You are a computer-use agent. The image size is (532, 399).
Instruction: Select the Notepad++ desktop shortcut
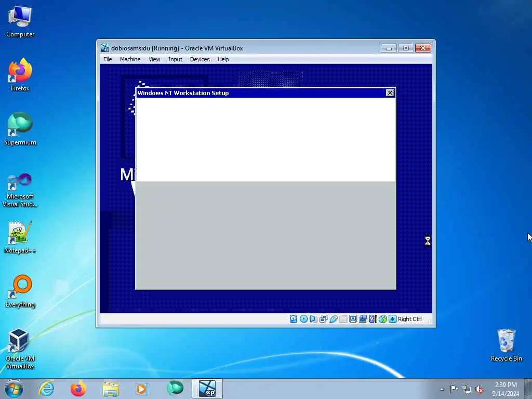tap(20, 237)
